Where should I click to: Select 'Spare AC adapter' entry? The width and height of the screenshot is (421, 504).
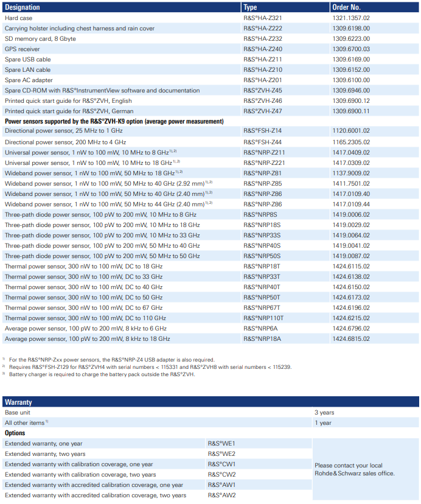[29, 80]
